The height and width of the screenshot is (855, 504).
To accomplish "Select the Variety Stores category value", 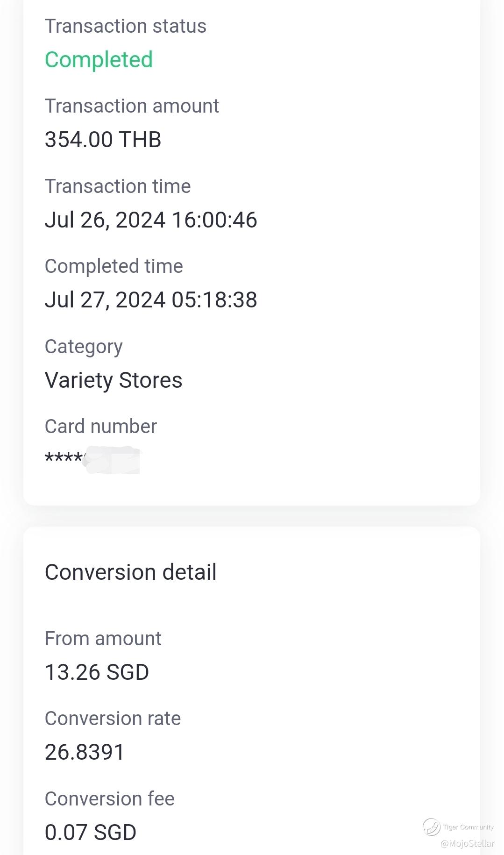I will click(113, 380).
